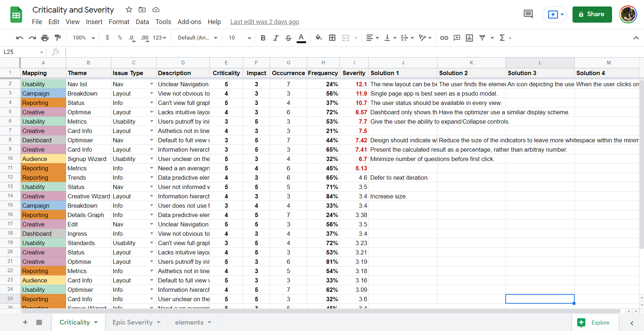Open the more number formats dropdown
The width and height of the screenshot is (644, 331).
click(159, 38)
